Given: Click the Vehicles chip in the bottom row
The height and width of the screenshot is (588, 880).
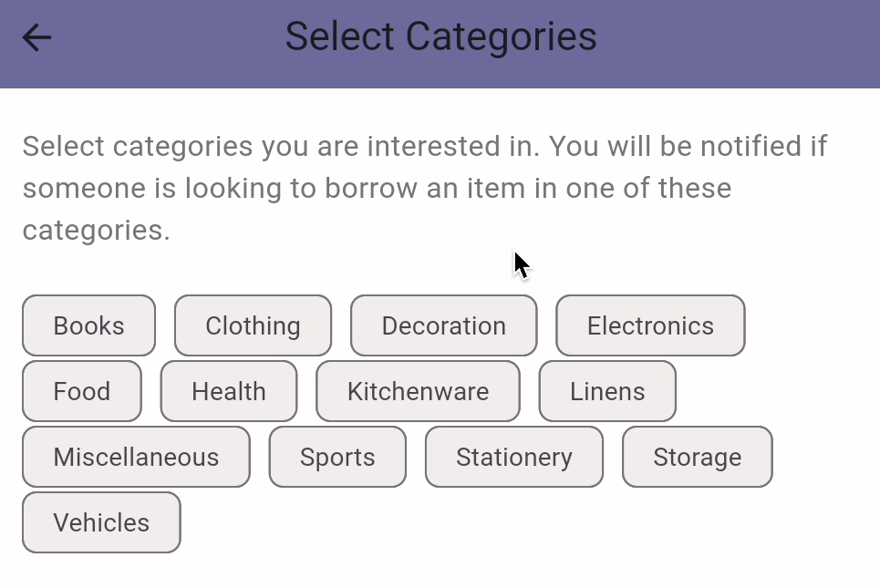Looking at the screenshot, I should [101, 522].
